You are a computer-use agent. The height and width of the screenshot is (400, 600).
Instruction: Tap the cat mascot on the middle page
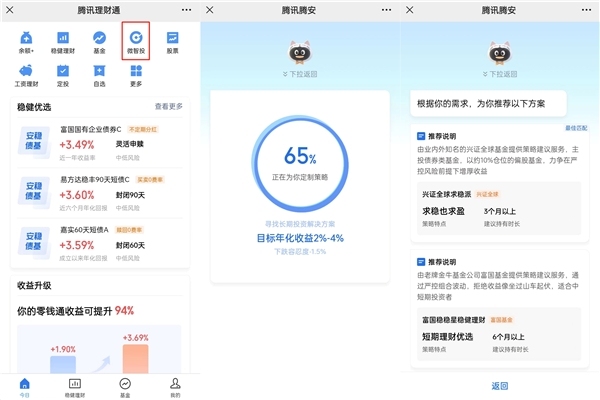click(300, 52)
